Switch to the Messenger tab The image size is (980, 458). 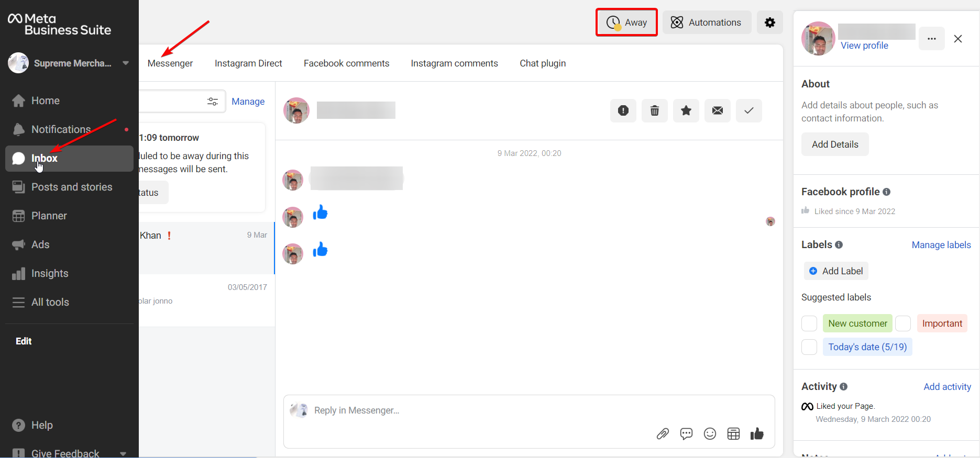(x=170, y=63)
